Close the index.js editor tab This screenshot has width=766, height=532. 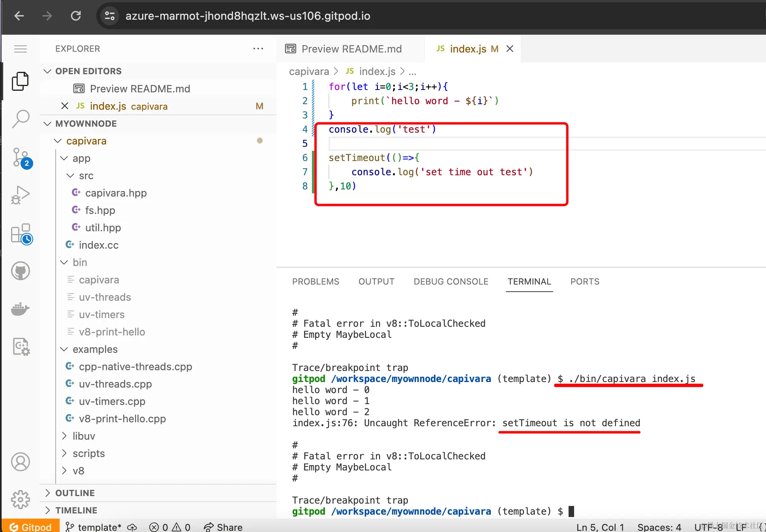(x=510, y=49)
